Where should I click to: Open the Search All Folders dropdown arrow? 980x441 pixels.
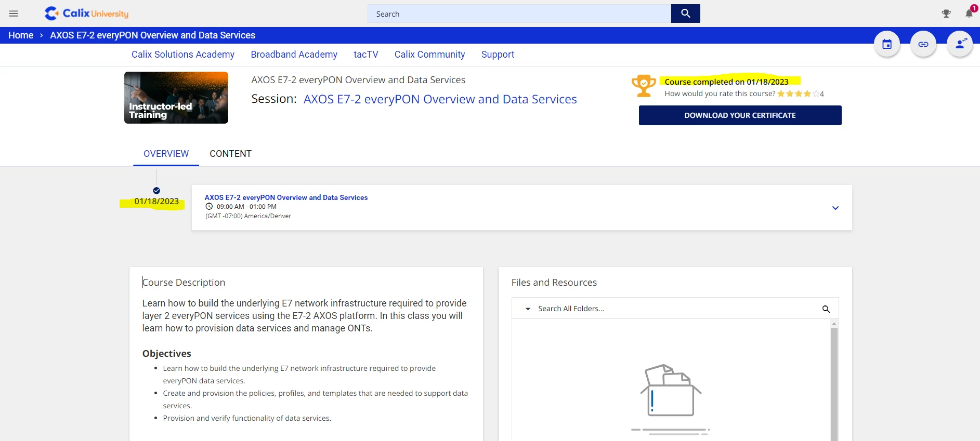(x=528, y=309)
